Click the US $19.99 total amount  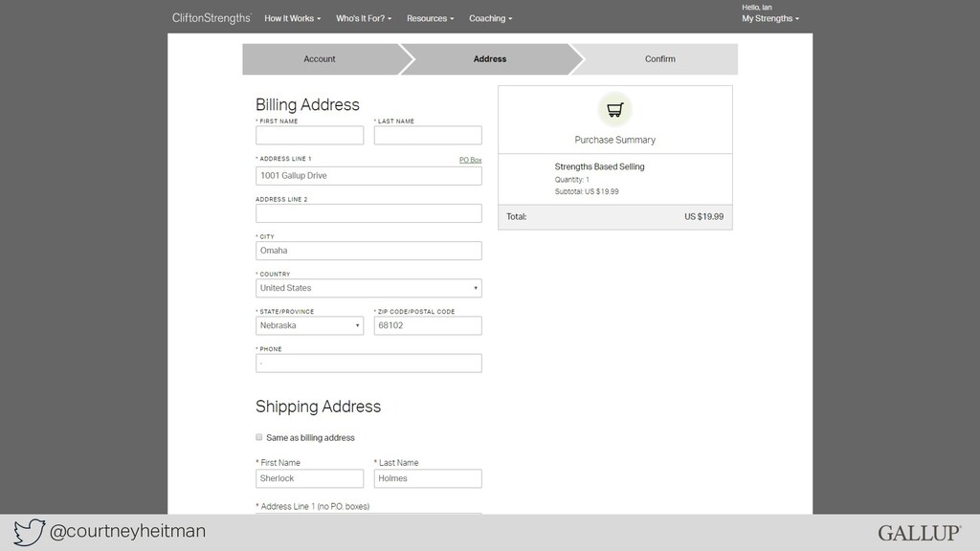[703, 217]
